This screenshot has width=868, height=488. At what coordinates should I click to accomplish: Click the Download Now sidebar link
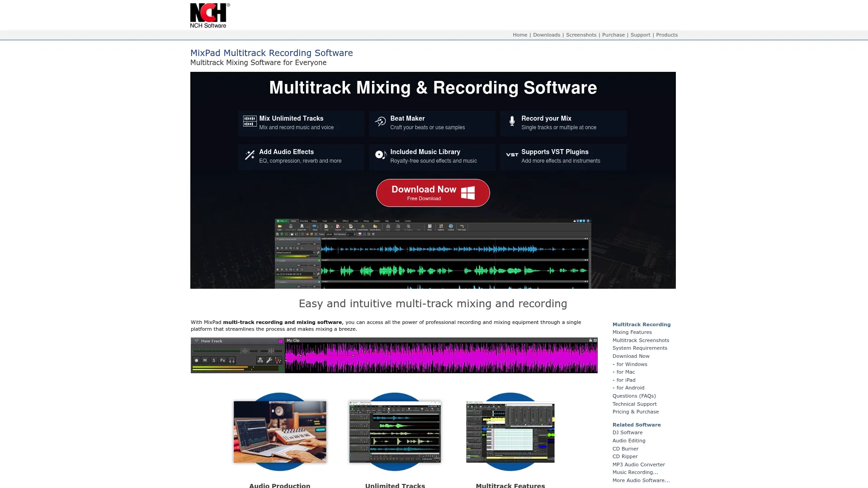631,356
